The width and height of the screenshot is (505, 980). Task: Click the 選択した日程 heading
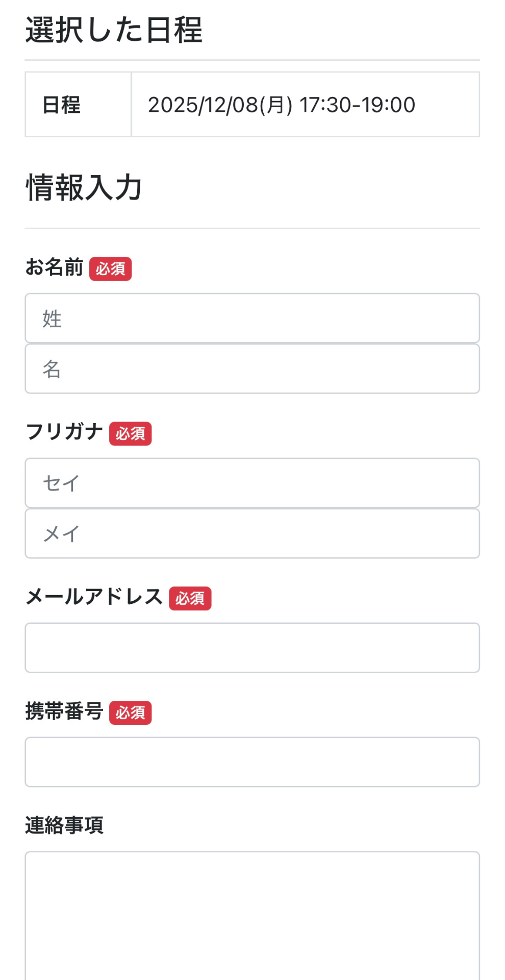(x=114, y=30)
